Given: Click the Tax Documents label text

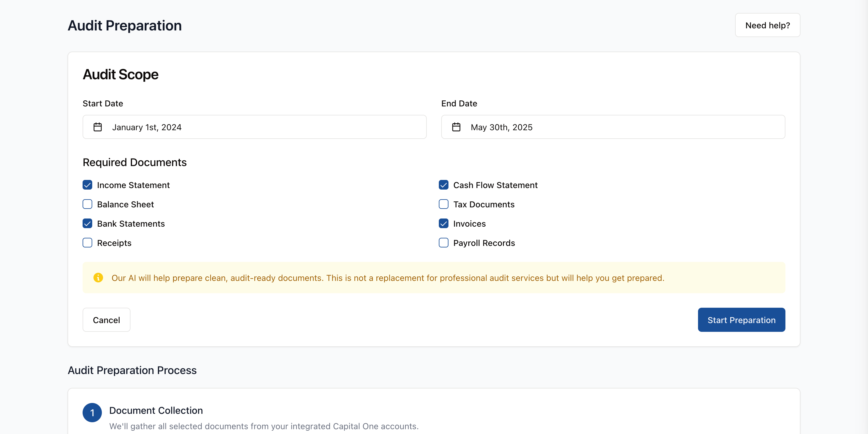Looking at the screenshot, I should coord(483,205).
